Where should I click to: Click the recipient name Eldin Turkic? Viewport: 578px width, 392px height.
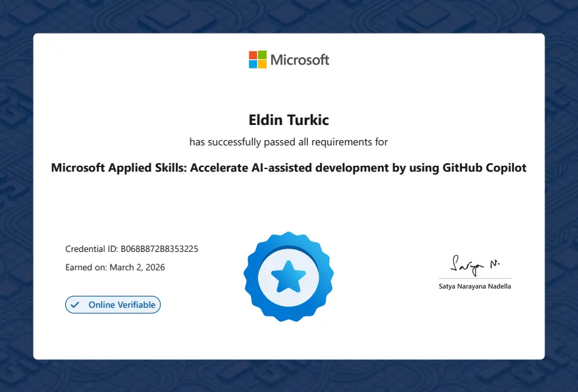[x=288, y=120]
